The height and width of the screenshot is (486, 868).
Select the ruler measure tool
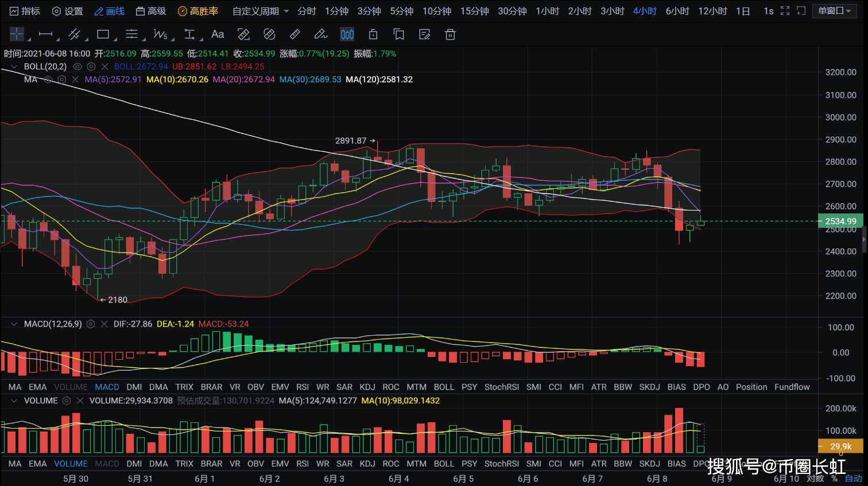click(295, 34)
